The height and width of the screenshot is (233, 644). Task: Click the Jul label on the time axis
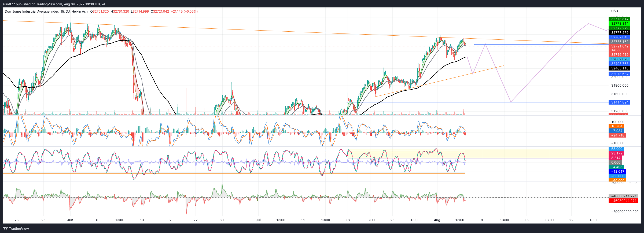(258, 220)
